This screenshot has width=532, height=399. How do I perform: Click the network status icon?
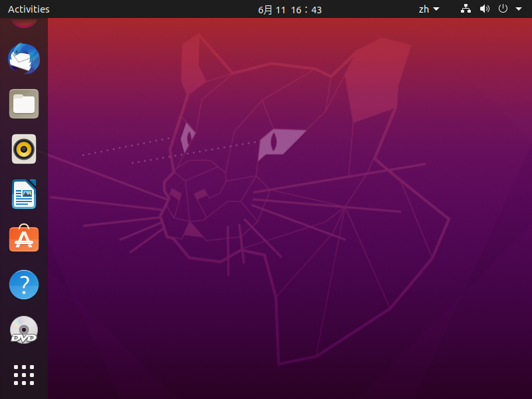pyautogui.click(x=465, y=9)
